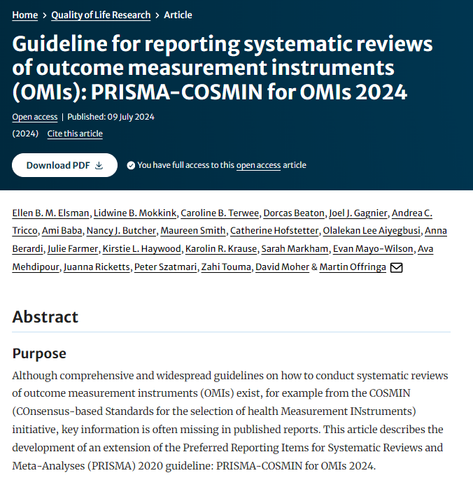Click the Open access link under title

click(35, 117)
